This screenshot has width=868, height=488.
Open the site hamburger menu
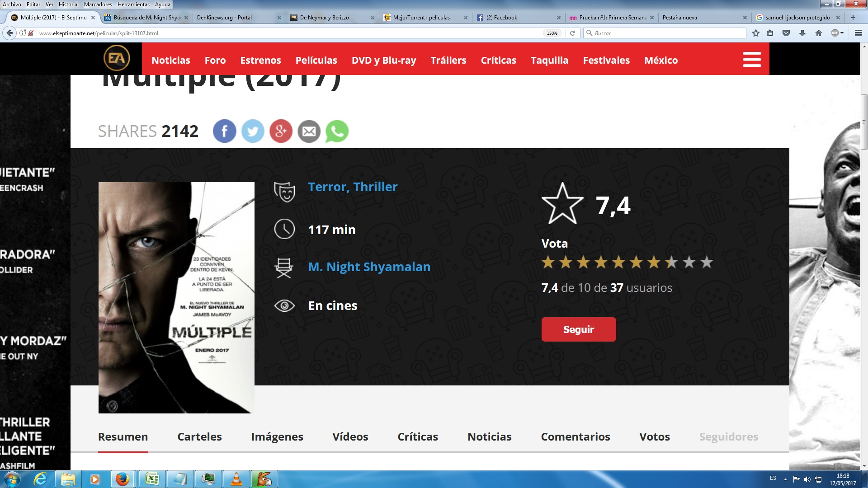(x=752, y=60)
